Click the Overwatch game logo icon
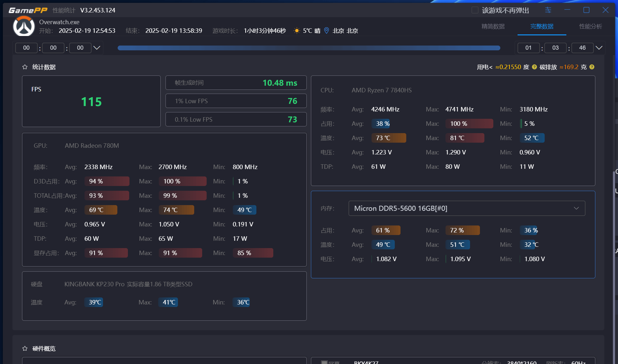Screen dimensions: 618x364 click(x=24, y=26)
